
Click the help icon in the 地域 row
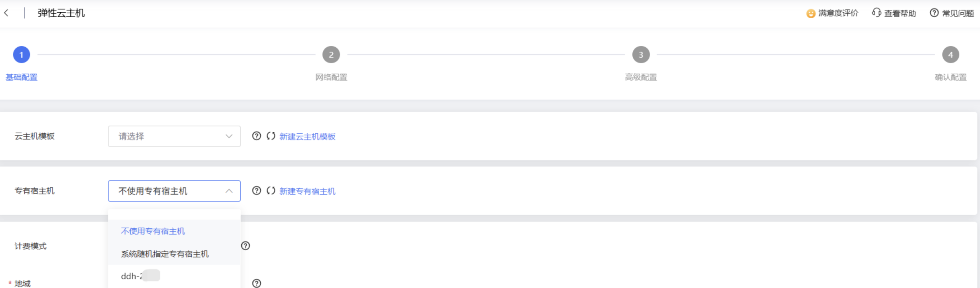(x=257, y=283)
